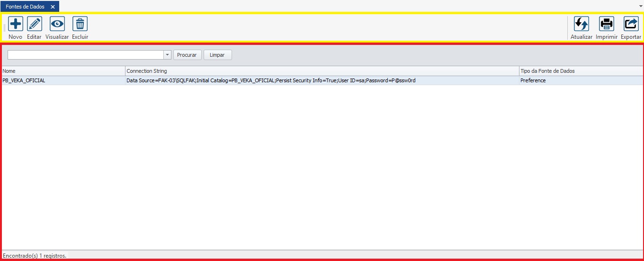The image size is (644, 261).
Task: Open the tab list arrow at top right
Action: (640, 6)
